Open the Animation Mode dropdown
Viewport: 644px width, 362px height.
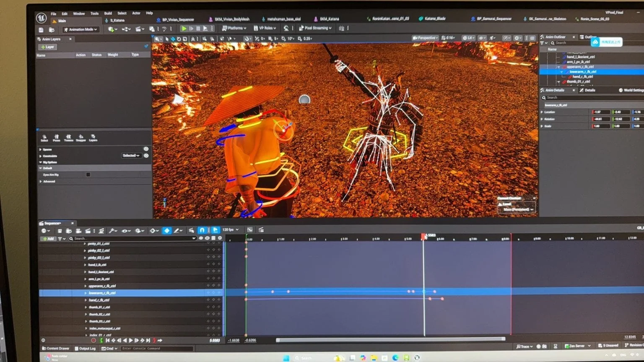point(81,29)
